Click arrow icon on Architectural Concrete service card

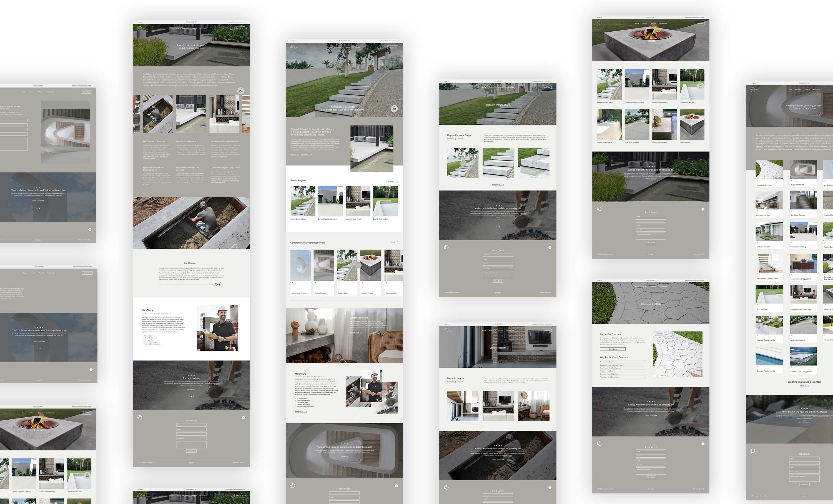(x=292, y=283)
